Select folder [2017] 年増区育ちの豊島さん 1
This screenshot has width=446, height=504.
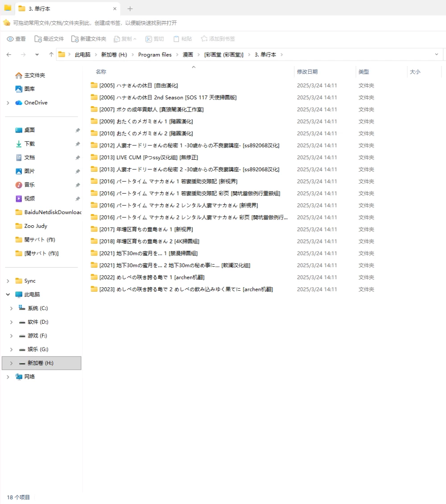click(146, 230)
